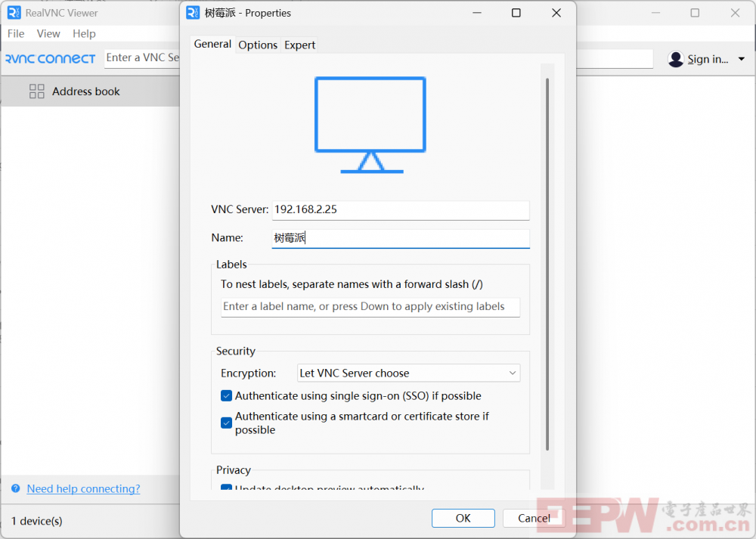Maximize the Properties dialog
Screen dimensions: 756x539
coord(516,13)
